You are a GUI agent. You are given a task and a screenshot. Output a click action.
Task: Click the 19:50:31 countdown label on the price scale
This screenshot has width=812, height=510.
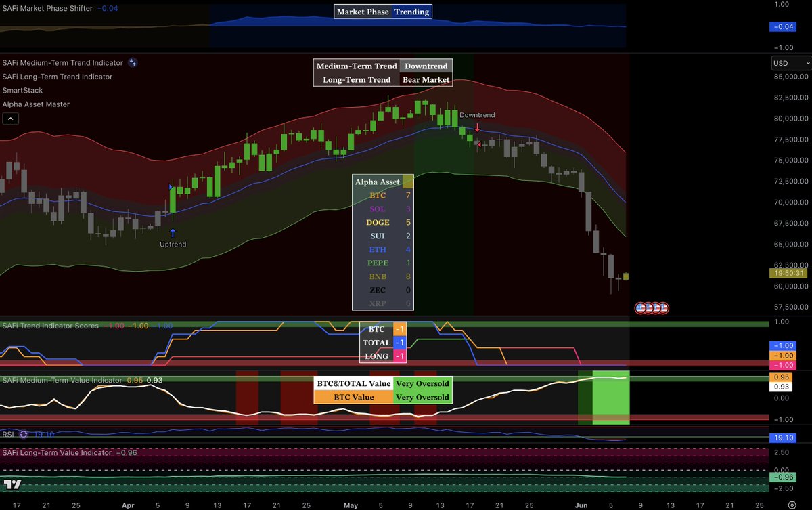[788, 273]
